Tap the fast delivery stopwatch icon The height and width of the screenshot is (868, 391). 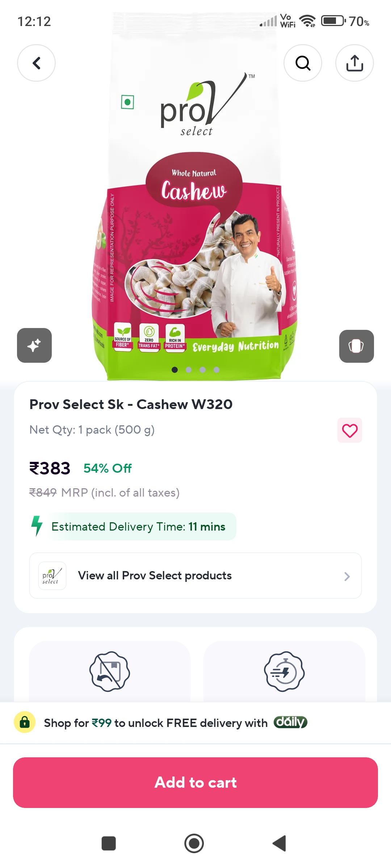[x=284, y=672]
